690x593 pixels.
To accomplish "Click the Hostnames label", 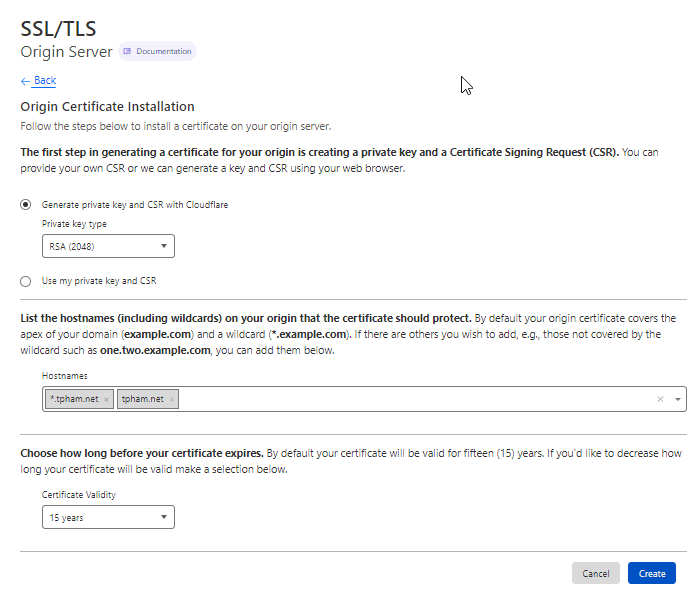I will click(x=65, y=376).
